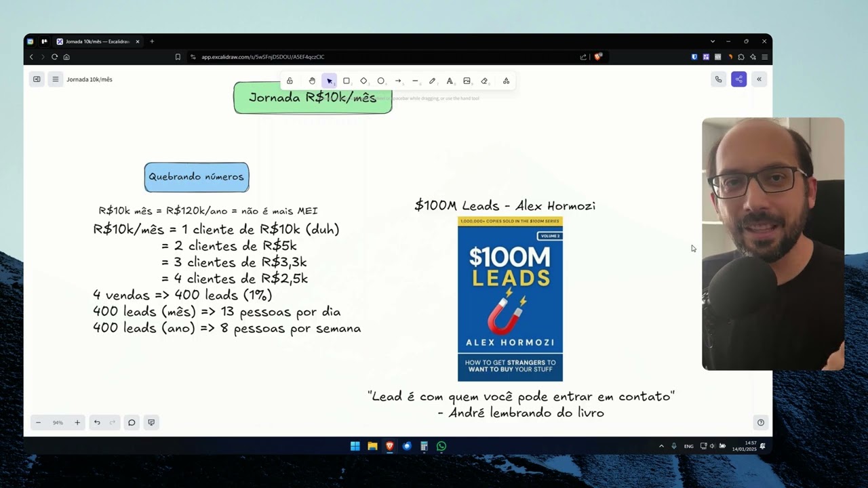The width and height of the screenshot is (868, 488).
Task: Select the Draw pencil tool
Action: 432,81
